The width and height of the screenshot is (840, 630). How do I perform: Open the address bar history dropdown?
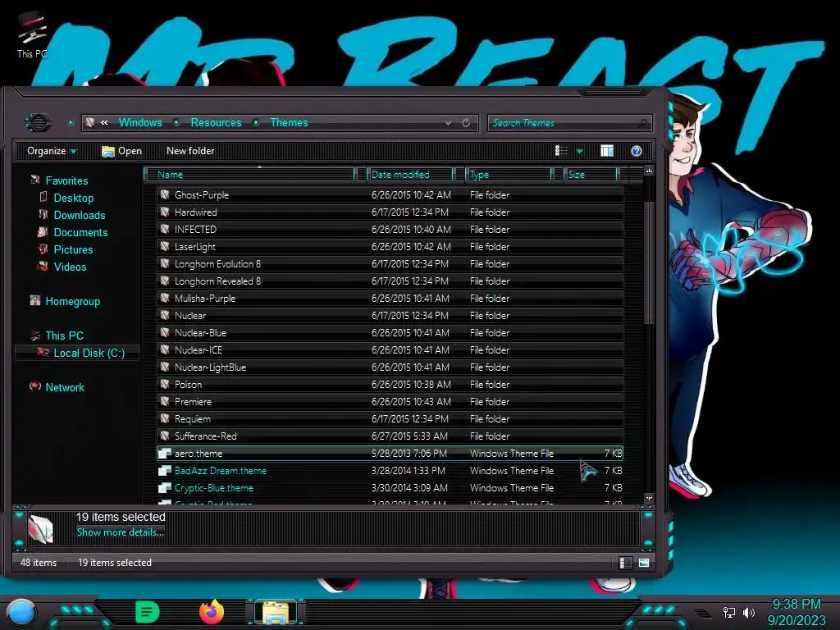(x=448, y=123)
